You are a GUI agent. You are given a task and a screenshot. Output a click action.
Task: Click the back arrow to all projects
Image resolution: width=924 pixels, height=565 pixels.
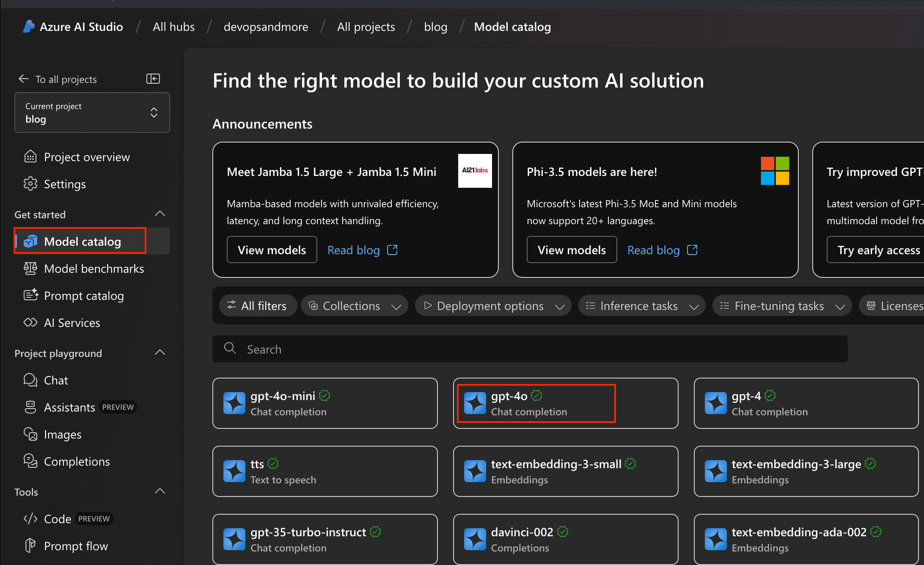point(24,79)
